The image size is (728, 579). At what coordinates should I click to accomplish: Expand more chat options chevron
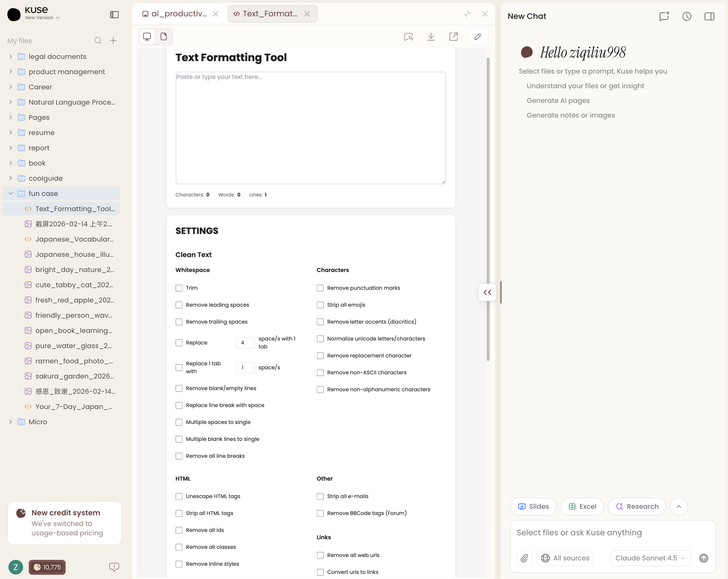[679, 506]
